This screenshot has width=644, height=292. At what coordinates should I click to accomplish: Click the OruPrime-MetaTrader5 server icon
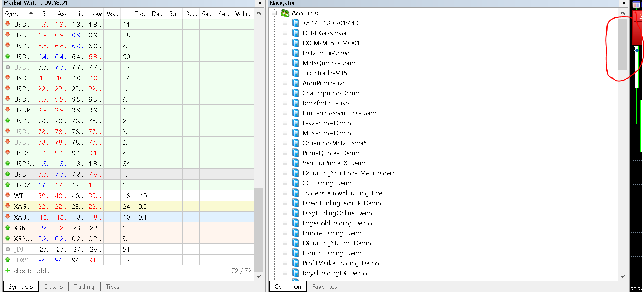[295, 143]
